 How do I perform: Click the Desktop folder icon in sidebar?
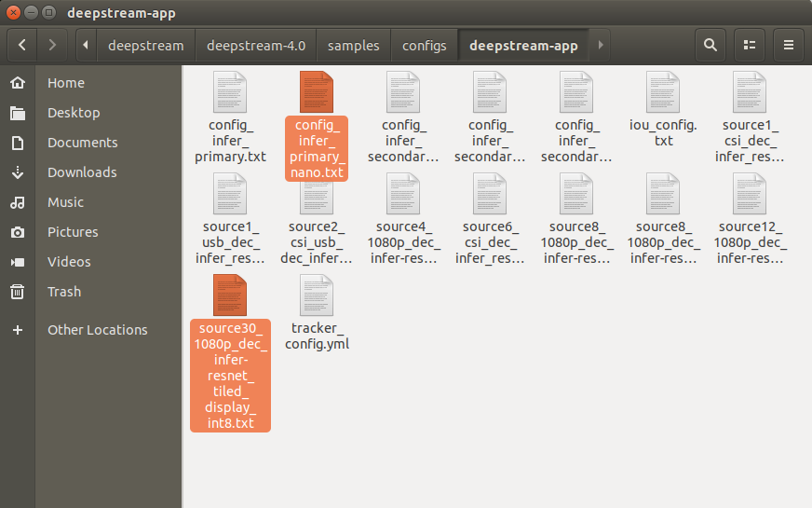pos(18,113)
